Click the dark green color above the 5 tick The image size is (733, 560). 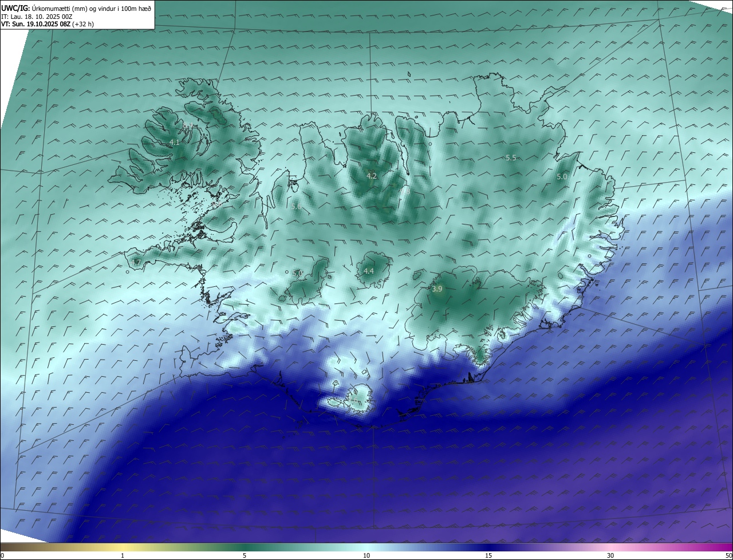[245, 547]
